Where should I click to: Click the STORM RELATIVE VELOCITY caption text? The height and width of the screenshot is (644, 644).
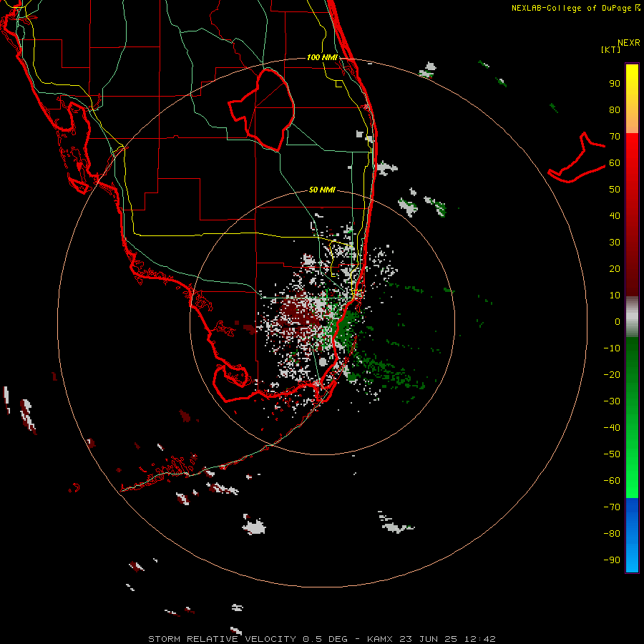pyautogui.click(x=222, y=639)
